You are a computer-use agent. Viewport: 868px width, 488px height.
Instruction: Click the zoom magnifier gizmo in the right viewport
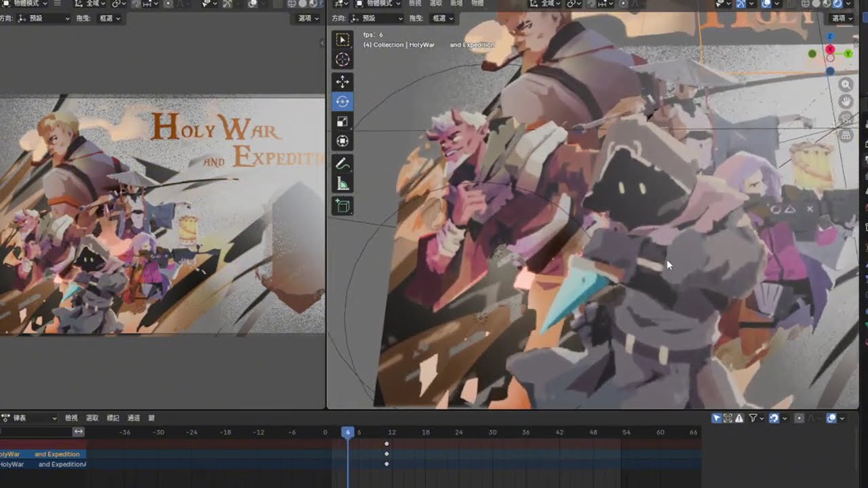[846, 85]
